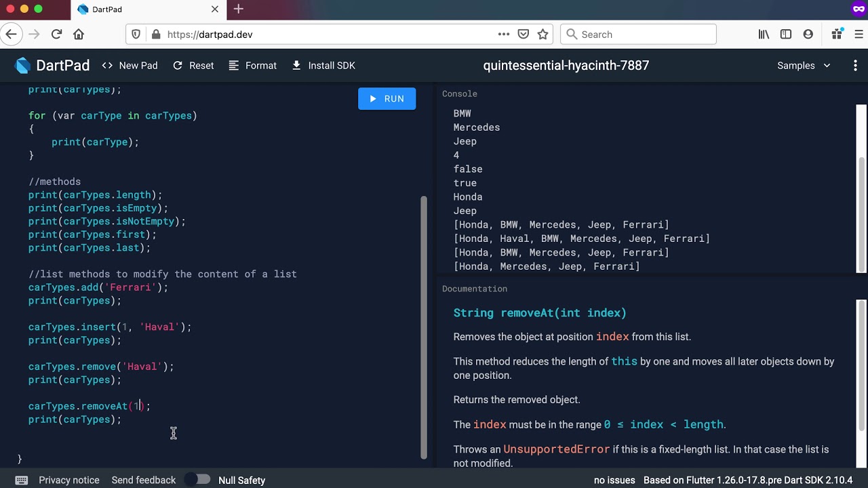
Task: Toggle the Null Safety switch
Action: tap(197, 480)
